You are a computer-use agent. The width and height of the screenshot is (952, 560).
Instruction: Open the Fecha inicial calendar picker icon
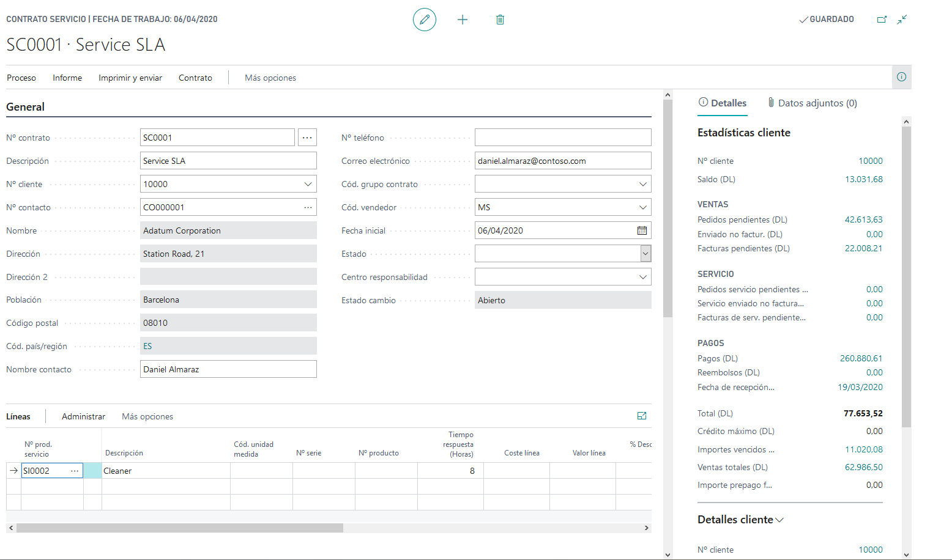642,230
